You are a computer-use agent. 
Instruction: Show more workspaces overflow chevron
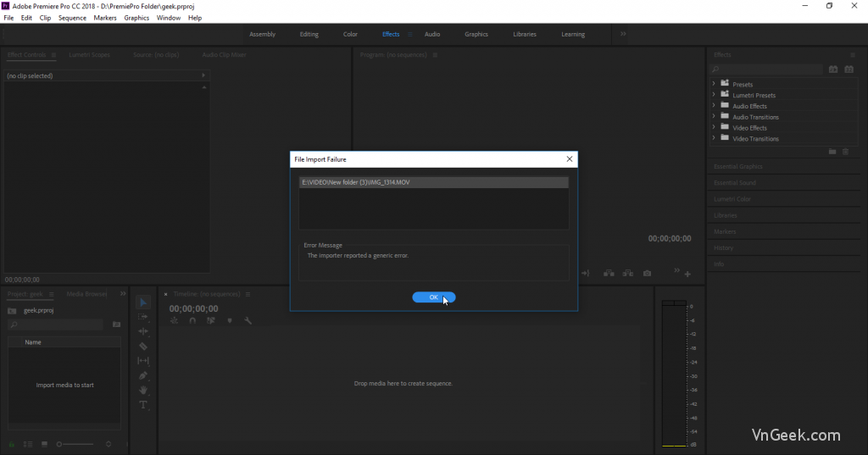[x=623, y=34]
